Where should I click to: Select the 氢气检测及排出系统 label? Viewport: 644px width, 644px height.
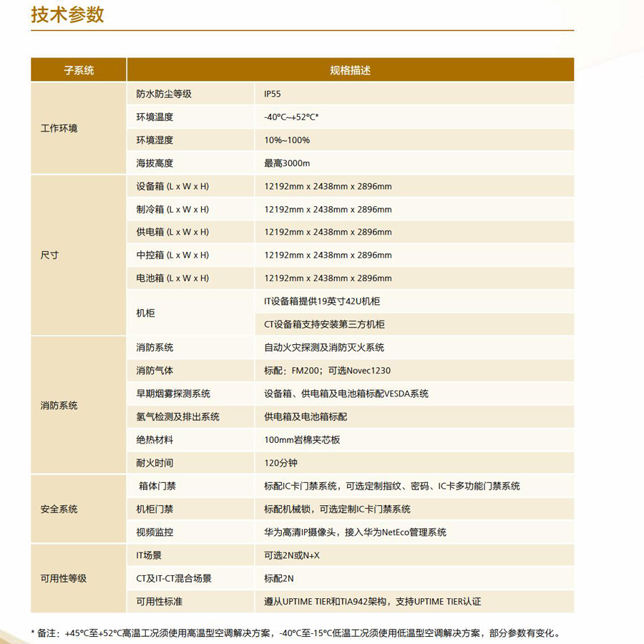point(178,417)
